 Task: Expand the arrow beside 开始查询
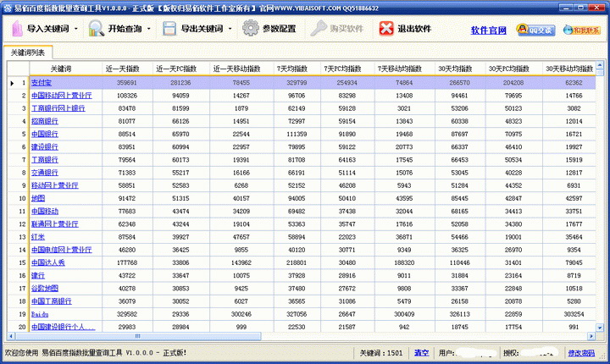(148, 29)
